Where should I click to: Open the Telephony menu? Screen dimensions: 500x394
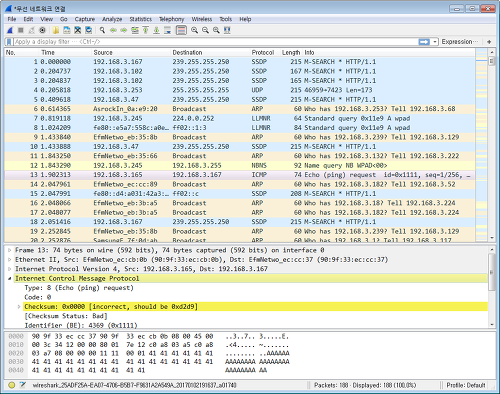tap(171, 19)
